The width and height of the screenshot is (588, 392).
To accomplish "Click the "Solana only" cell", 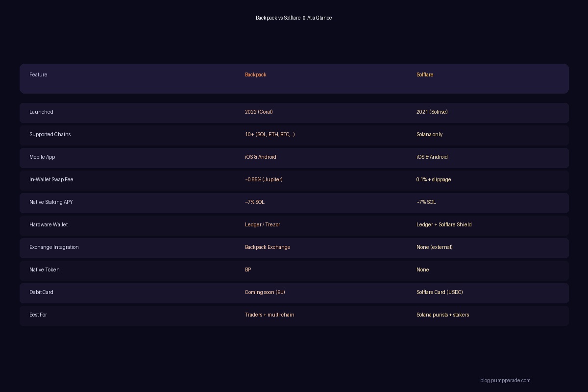I will coord(429,134).
